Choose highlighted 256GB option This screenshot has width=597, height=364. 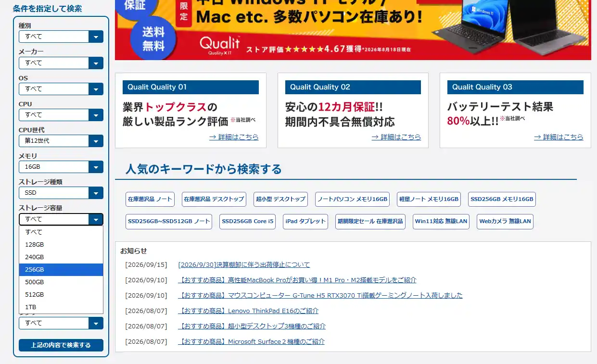tap(61, 270)
